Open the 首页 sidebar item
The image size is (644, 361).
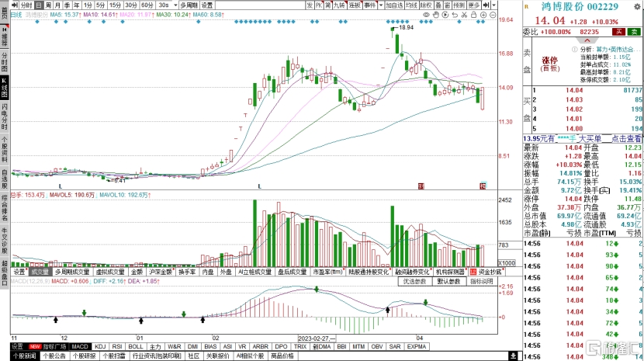(5, 13)
